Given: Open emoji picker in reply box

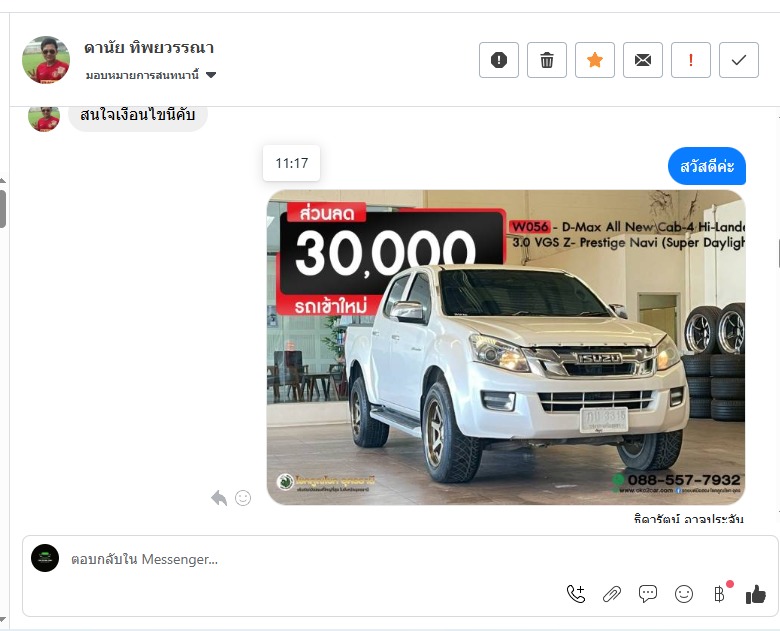Looking at the screenshot, I should click(684, 594).
